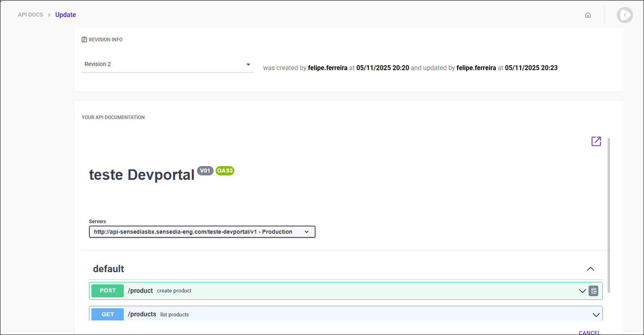644x335 pixels.
Task: Click the /products endpoint path text
Action: [x=142, y=314]
